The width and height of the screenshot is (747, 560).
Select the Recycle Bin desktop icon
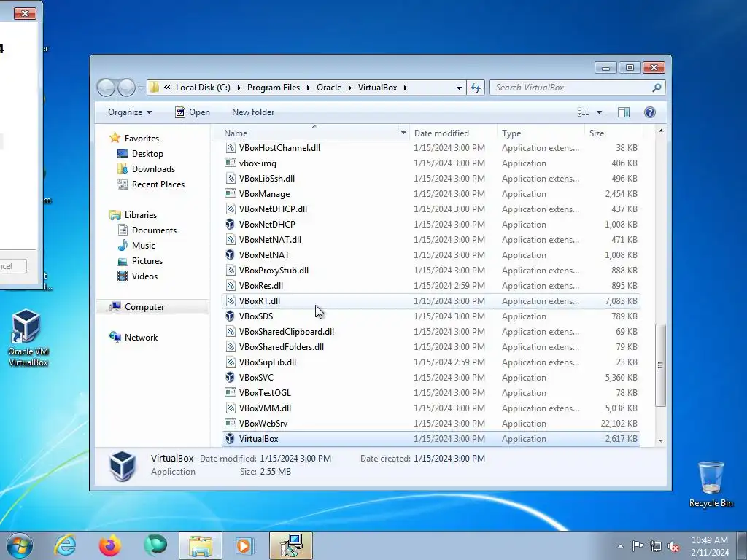point(711,484)
